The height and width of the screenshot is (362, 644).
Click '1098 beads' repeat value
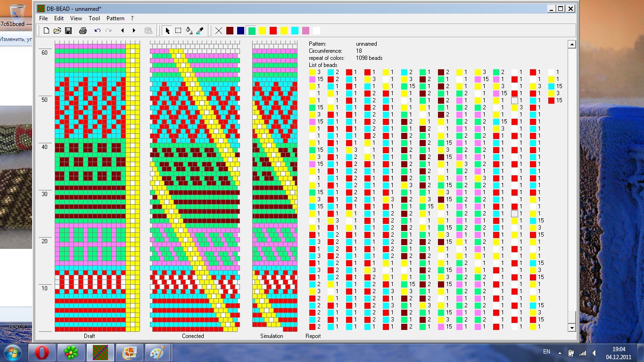[x=369, y=58]
